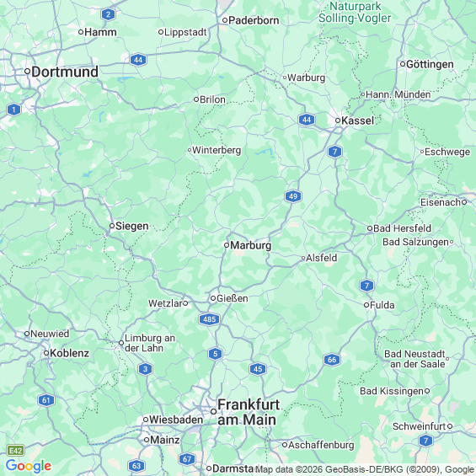The width and height of the screenshot is (476, 476).
Task: Click the Fulda city marker
Action: pyautogui.click(x=366, y=305)
